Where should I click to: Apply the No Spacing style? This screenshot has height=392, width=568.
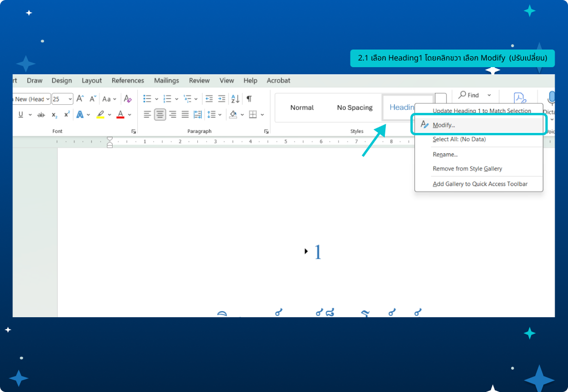click(x=354, y=108)
